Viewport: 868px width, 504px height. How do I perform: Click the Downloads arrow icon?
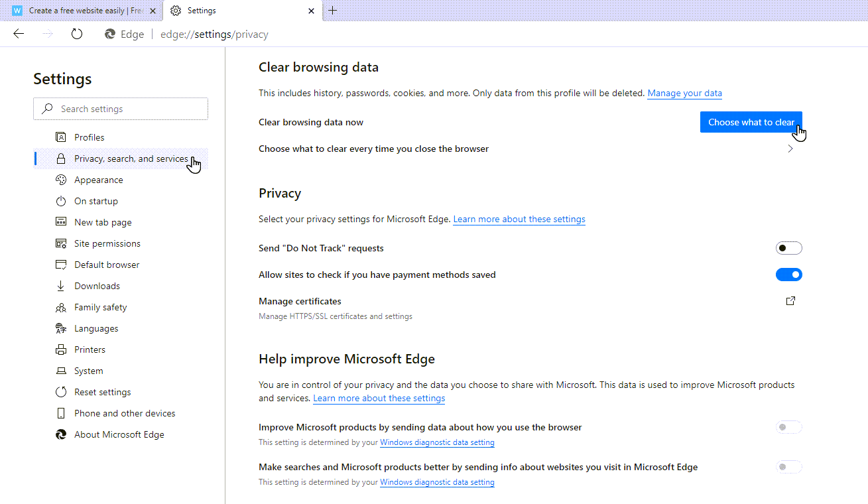click(61, 286)
